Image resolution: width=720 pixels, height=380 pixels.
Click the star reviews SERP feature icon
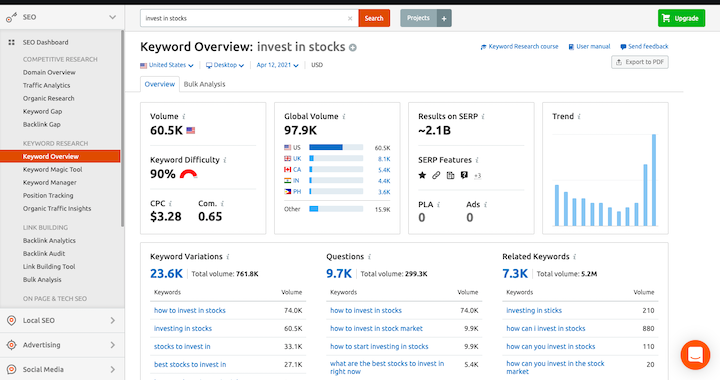coord(422,175)
